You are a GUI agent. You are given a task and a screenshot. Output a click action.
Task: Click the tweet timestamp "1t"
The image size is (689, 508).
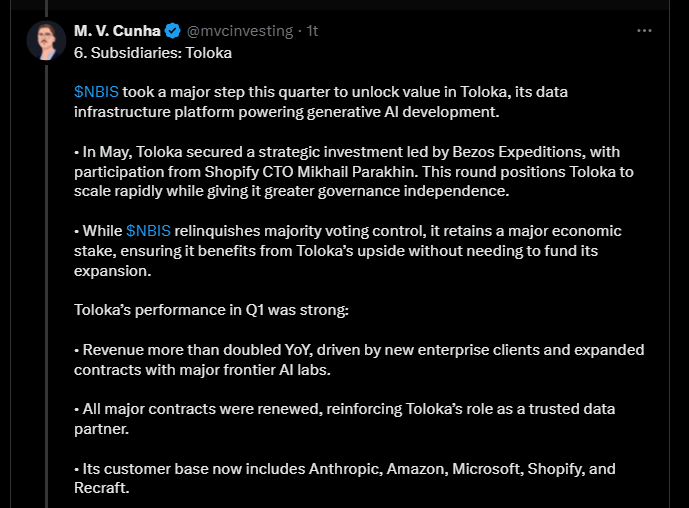(x=313, y=31)
